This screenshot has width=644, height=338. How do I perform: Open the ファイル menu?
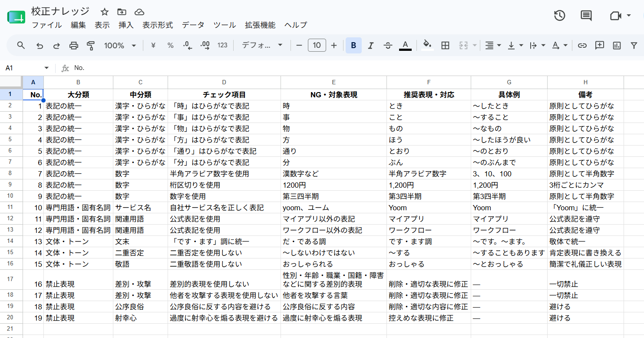tap(47, 25)
